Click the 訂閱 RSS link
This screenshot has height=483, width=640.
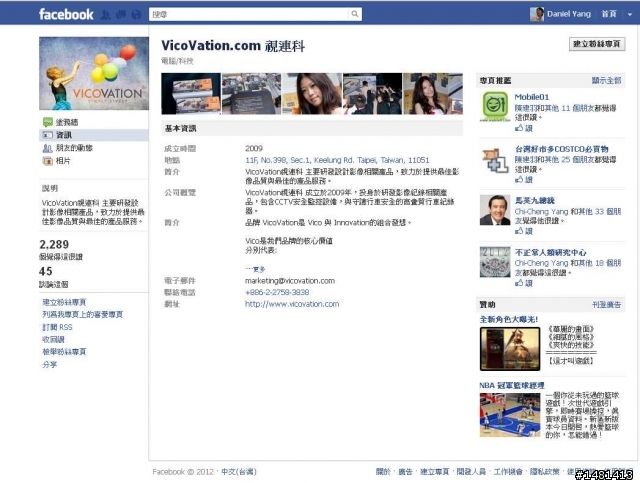(x=57, y=327)
